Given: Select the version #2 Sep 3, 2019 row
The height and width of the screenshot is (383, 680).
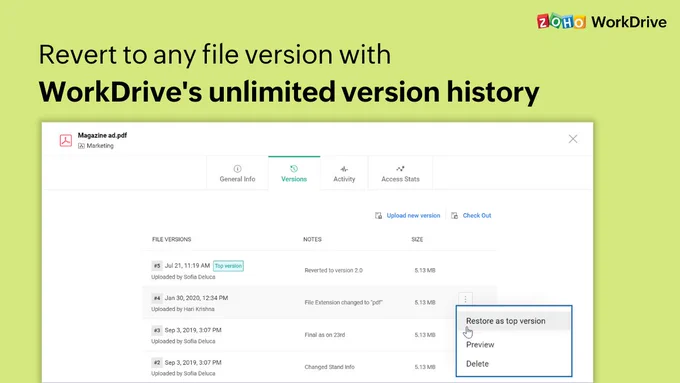Looking at the screenshot, I should pyautogui.click(x=320, y=367).
